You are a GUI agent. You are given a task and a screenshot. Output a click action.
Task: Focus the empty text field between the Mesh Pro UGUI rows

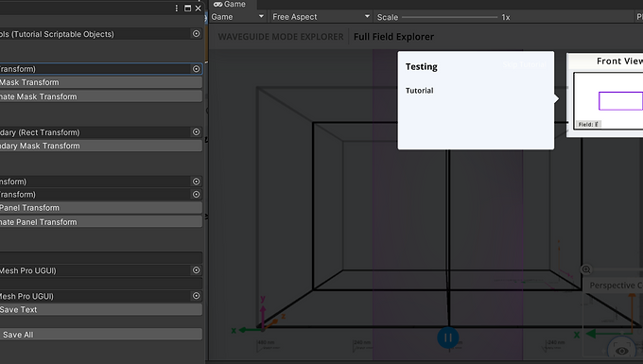(101, 283)
